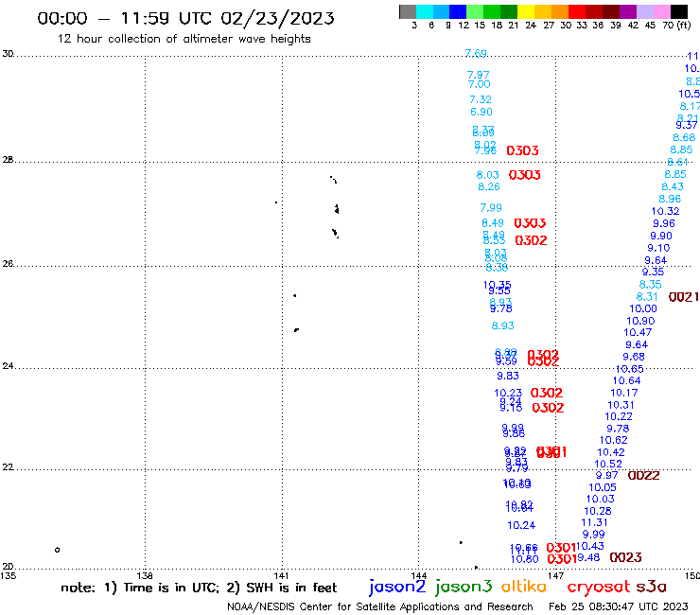Select latitude axis label 22

coord(8,467)
